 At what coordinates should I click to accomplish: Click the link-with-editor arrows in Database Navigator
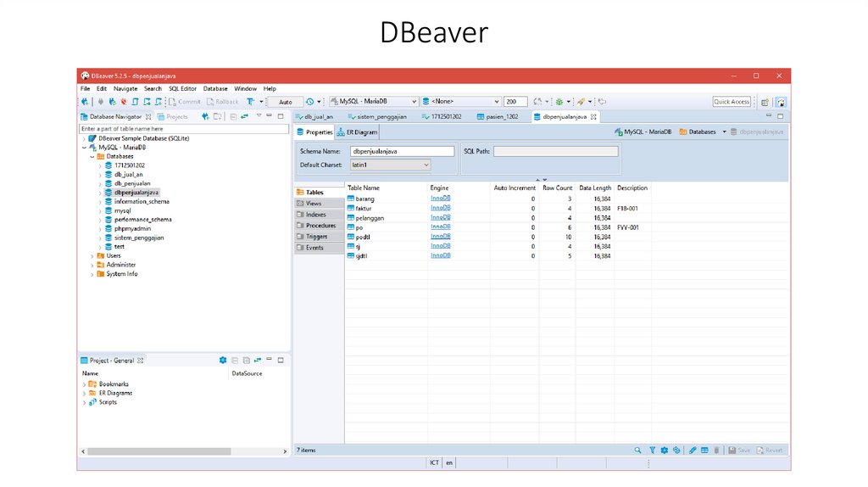click(244, 116)
